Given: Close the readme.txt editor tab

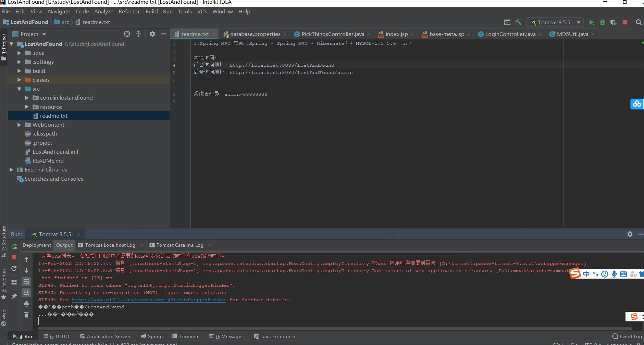Looking at the screenshot, I should pyautogui.click(x=213, y=34).
